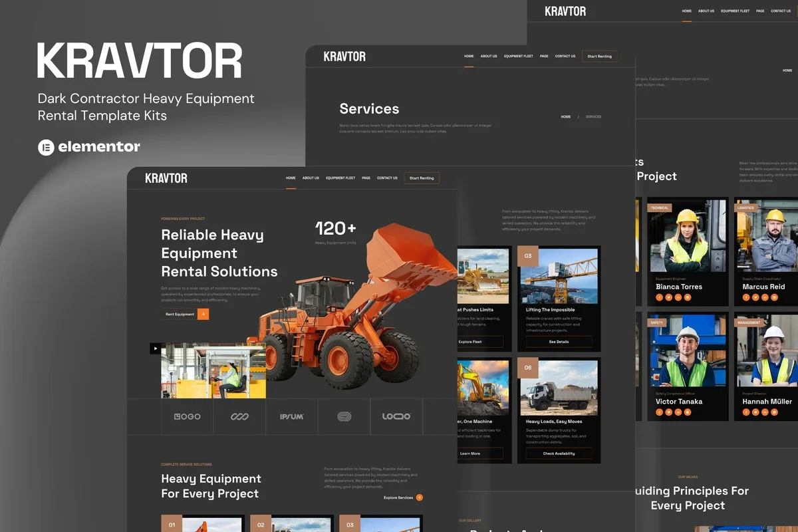Select Contact Us in the top-right window's navigation
The height and width of the screenshot is (532, 798).
(781, 11)
